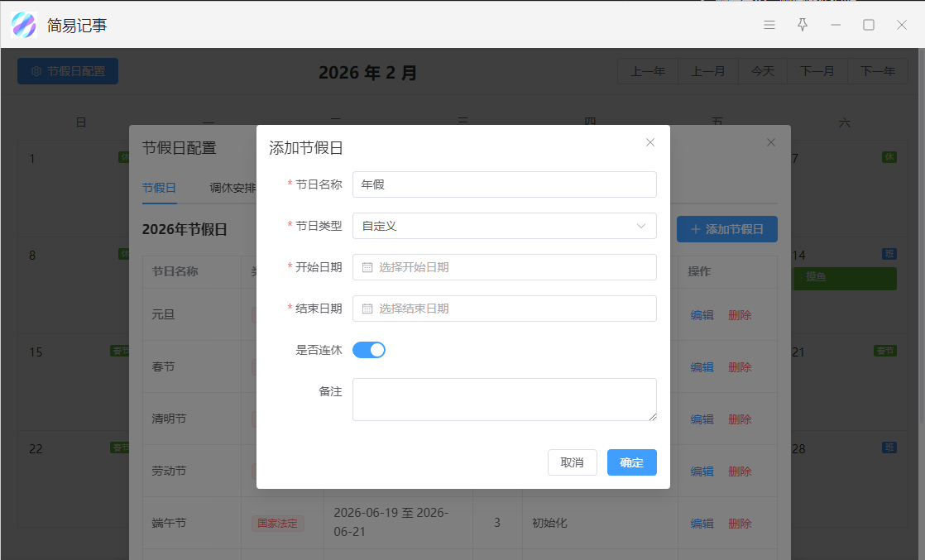Expand the 节日类型 dropdown arrow
The width and height of the screenshot is (925, 560).
[x=641, y=226]
